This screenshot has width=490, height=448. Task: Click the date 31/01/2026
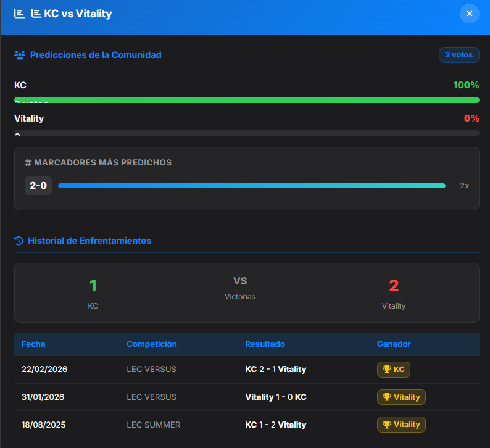click(x=43, y=397)
